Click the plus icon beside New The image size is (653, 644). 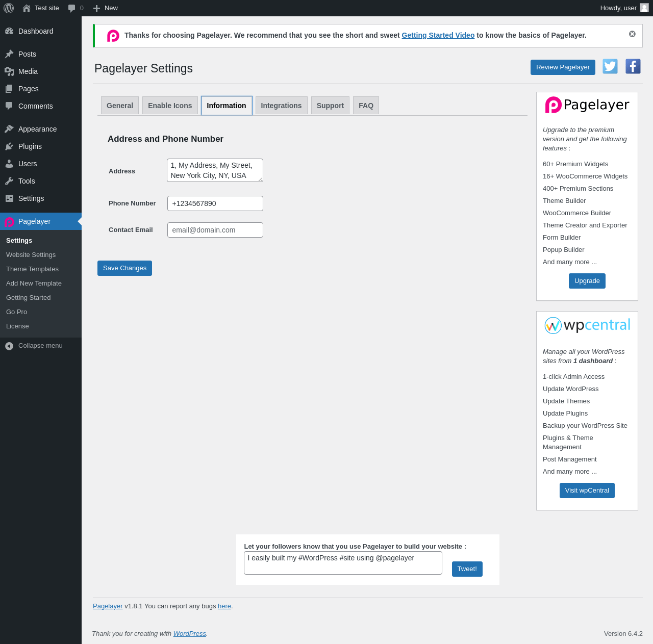(x=96, y=8)
